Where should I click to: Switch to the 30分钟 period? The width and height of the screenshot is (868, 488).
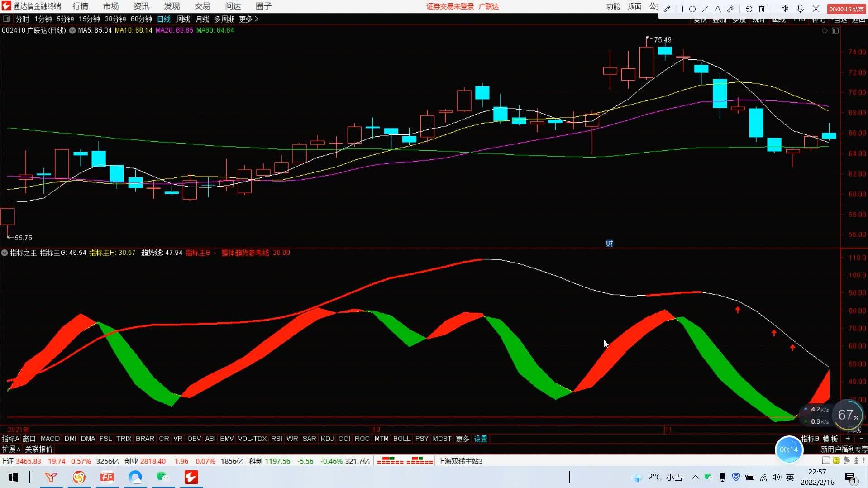click(115, 19)
